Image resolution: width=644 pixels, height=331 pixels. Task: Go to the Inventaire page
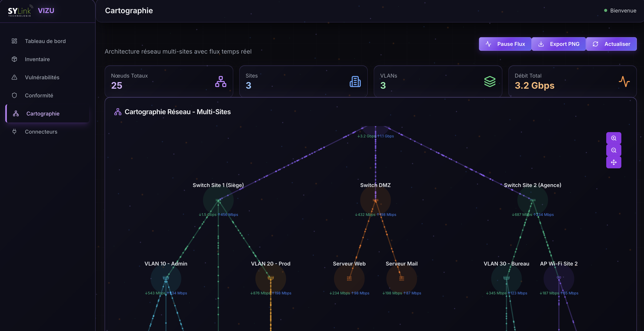click(x=37, y=59)
